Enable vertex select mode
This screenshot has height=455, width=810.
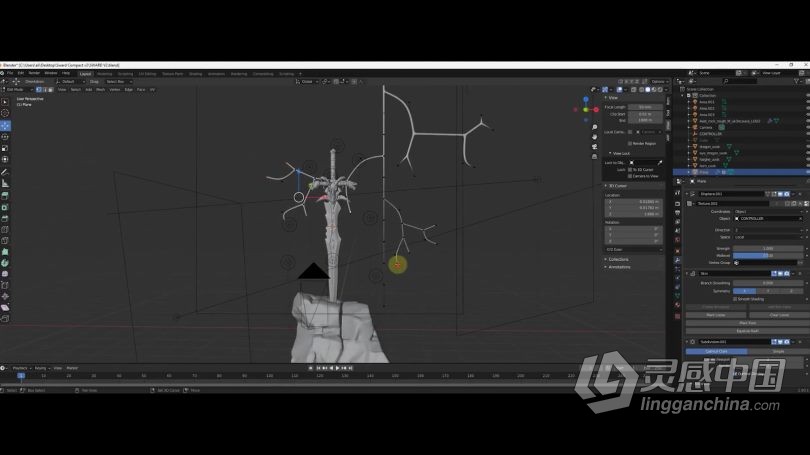pyautogui.click(x=39, y=89)
